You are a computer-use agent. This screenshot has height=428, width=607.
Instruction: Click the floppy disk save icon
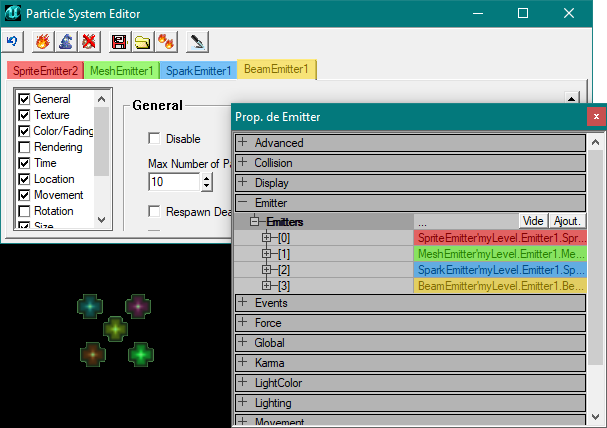click(119, 42)
